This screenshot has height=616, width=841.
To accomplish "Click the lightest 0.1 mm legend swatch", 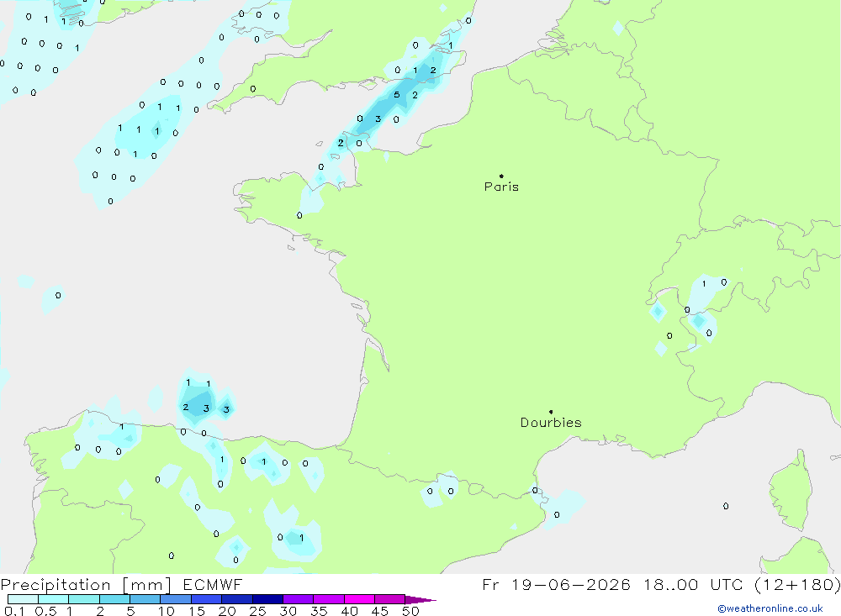I will (x=23, y=599).
